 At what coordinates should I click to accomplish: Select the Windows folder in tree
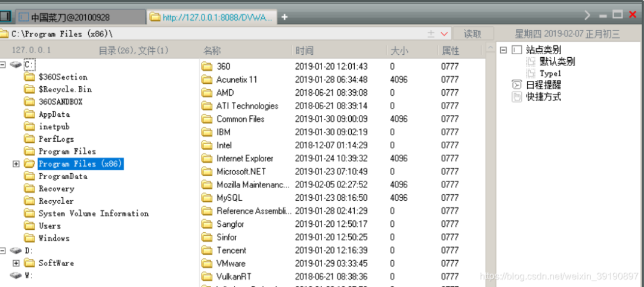[x=54, y=238]
